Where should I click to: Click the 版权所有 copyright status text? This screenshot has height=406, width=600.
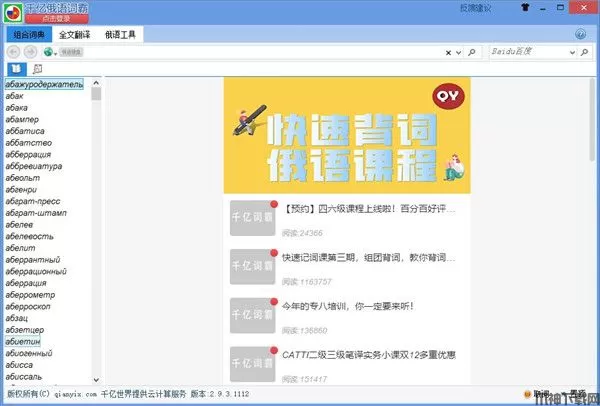click(29, 394)
